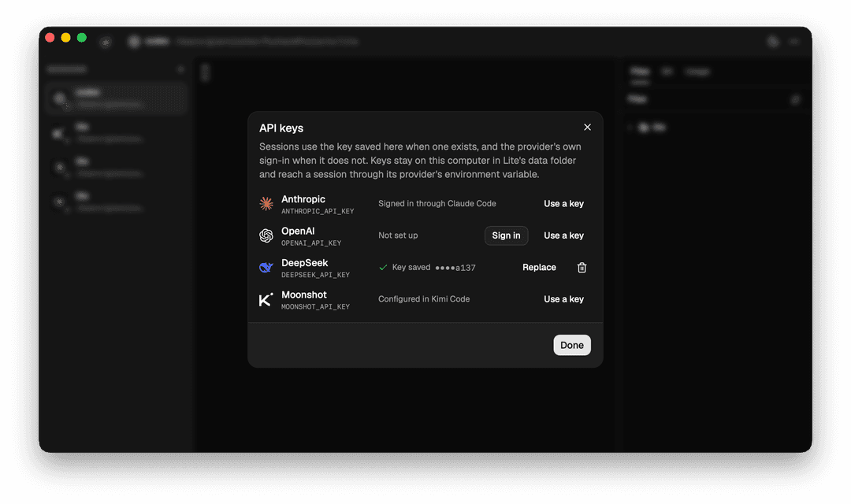Click the Anthropic logo icon
Viewport: 851px width, 504px height.
tap(266, 203)
